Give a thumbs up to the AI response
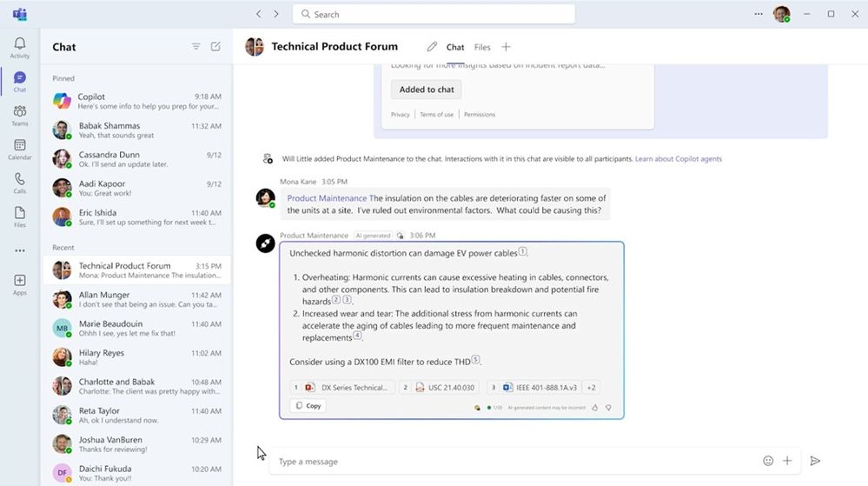The image size is (868, 486). coord(595,407)
